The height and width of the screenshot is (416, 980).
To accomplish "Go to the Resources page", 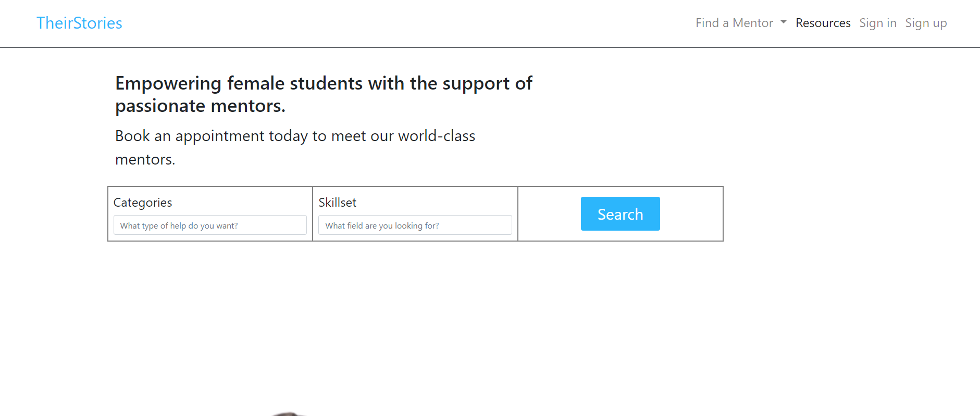I will (823, 23).
